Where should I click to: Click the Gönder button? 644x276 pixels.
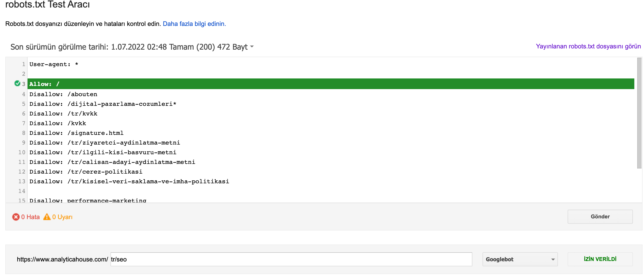point(600,217)
